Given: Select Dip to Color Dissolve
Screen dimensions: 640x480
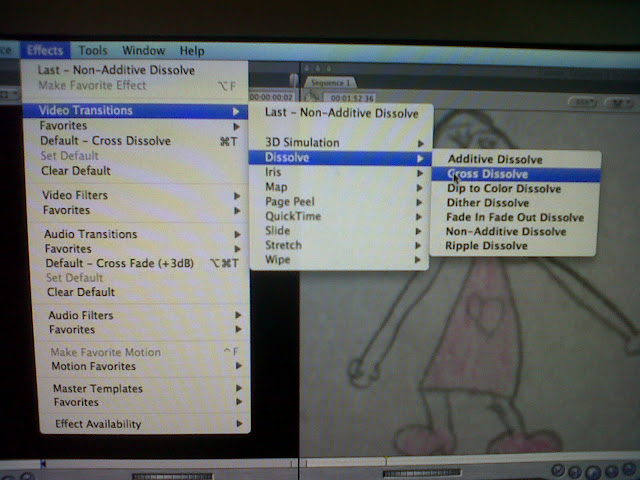Looking at the screenshot, I should pyautogui.click(x=515, y=189).
